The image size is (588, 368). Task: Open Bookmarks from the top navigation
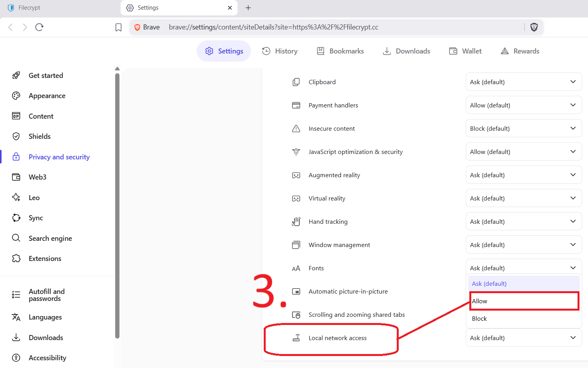point(340,51)
